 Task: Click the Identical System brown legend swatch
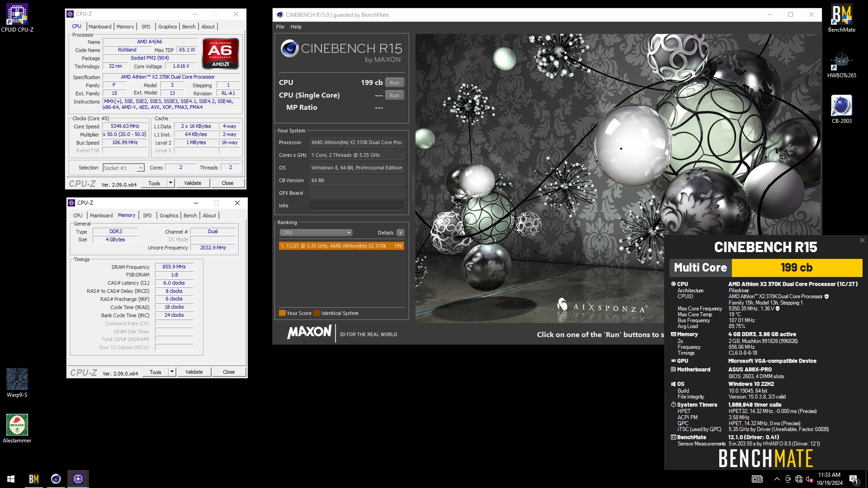[316, 313]
